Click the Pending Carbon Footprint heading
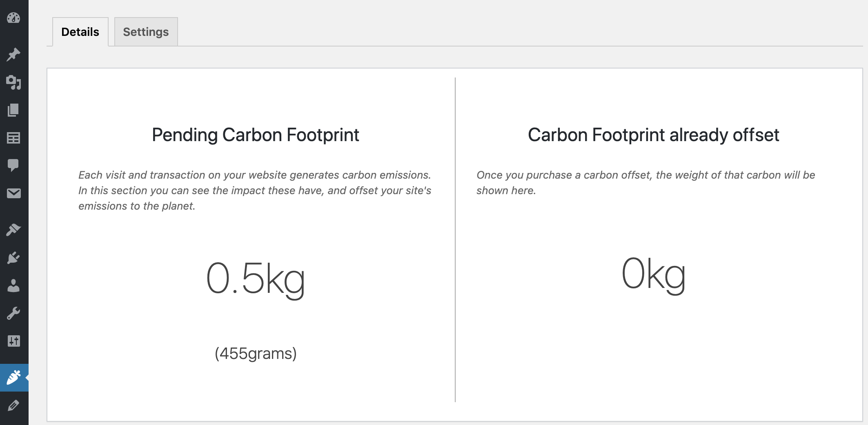The height and width of the screenshot is (425, 868). point(255,135)
